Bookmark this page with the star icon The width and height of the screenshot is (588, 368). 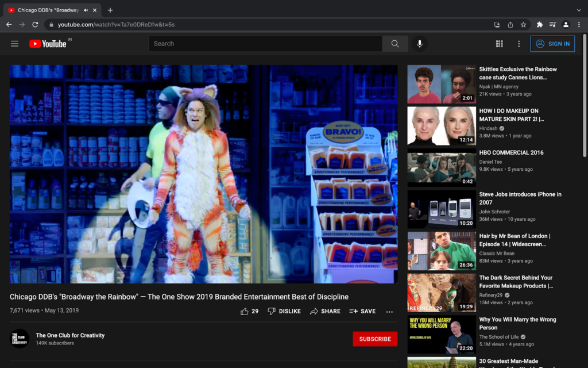click(x=524, y=25)
